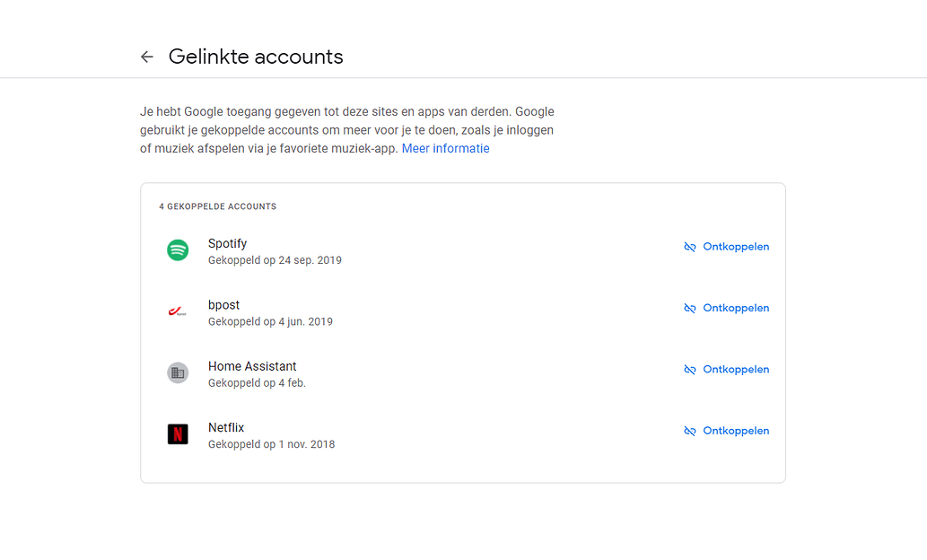The width and height of the screenshot is (927, 560).
Task: Click the Netflix logo icon
Action: 178,434
